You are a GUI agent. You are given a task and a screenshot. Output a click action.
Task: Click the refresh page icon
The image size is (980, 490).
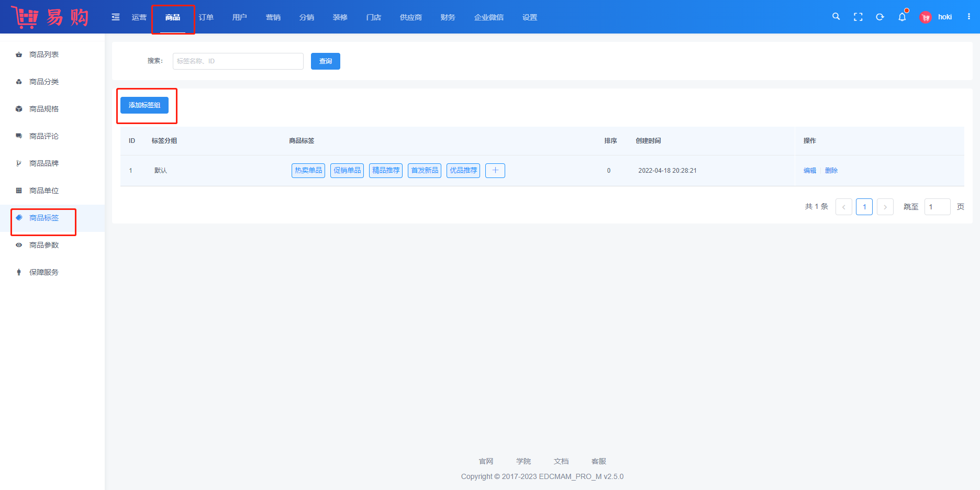pyautogui.click(x=880, y=17)
